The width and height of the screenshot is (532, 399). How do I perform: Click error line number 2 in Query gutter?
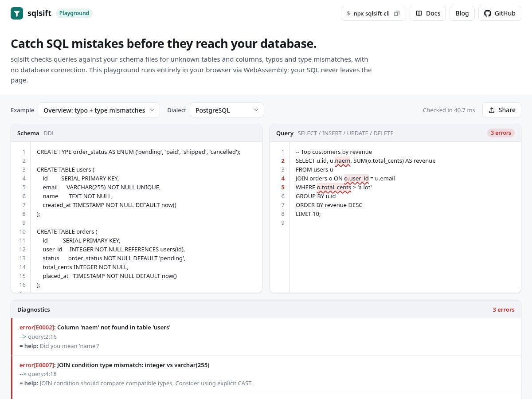pos(283,160)
